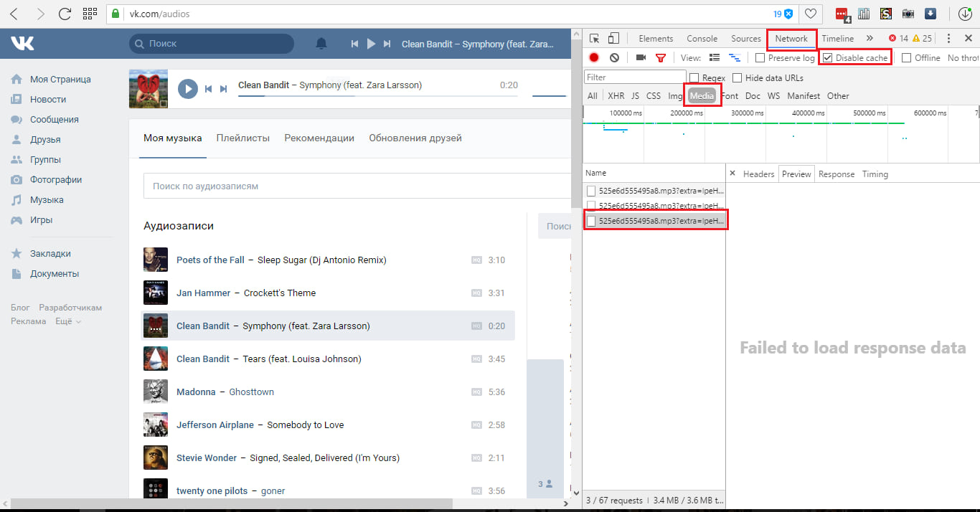This screenshot has height=512, width=980.
Task: Skip to next track in header player
Action: tap(387, 44)
